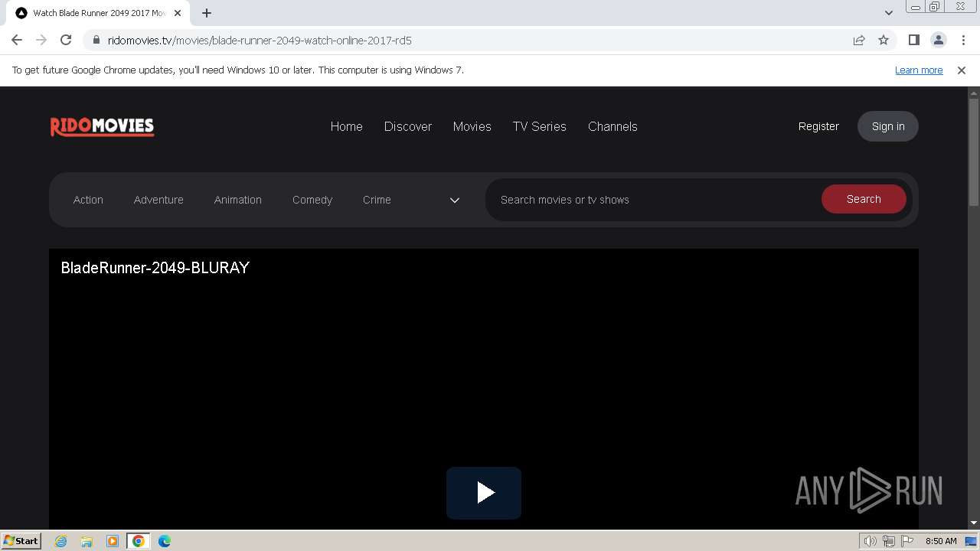
Task: Expand the genres dropdown chevron
Action: click(455, 200)
